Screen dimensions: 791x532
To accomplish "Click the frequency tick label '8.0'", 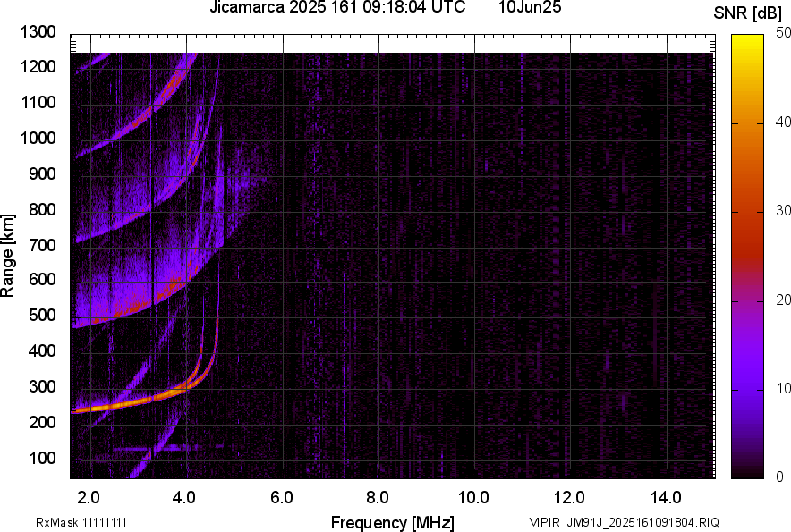I will [378, 498].
